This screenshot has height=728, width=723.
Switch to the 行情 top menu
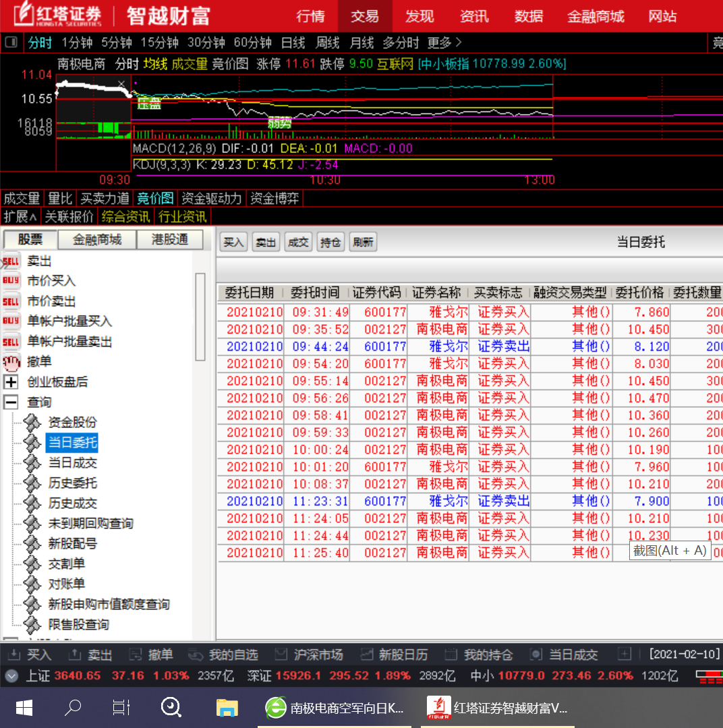[x=310, y=16]
